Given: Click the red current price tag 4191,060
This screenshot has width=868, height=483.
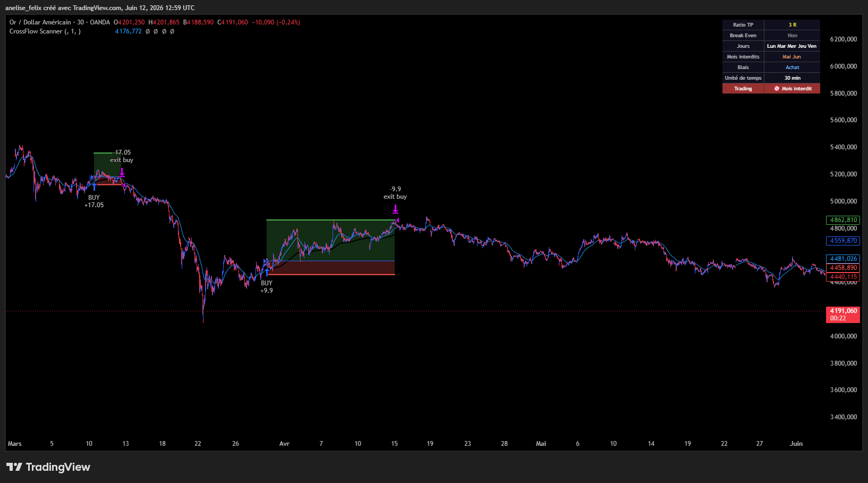Looking at the screenshot, I should coord(843,315).
